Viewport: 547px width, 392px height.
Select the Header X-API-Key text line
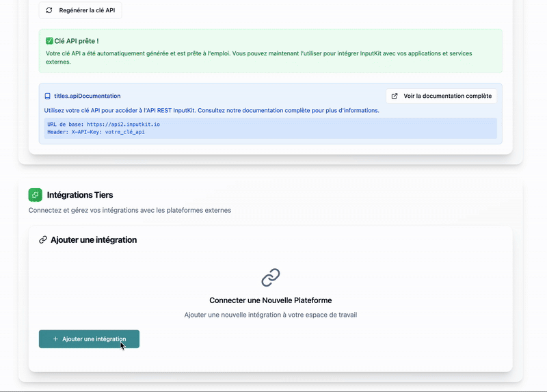pos(96,132)
